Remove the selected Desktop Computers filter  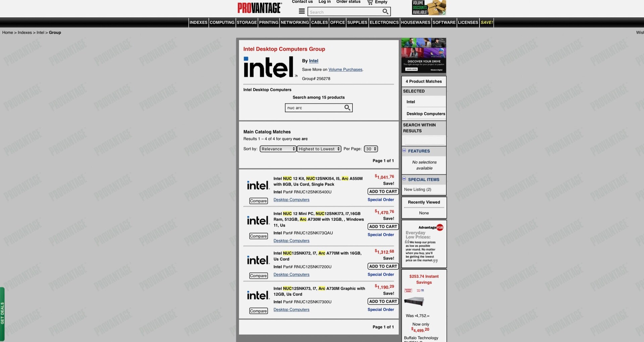tap(426, 114)
